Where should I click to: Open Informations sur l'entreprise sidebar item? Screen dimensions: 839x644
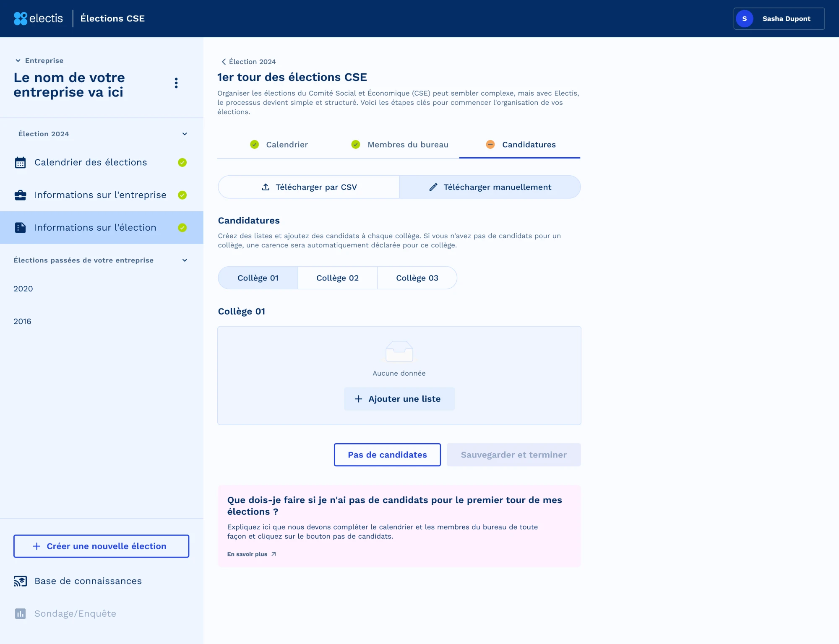tap(102, 195)
